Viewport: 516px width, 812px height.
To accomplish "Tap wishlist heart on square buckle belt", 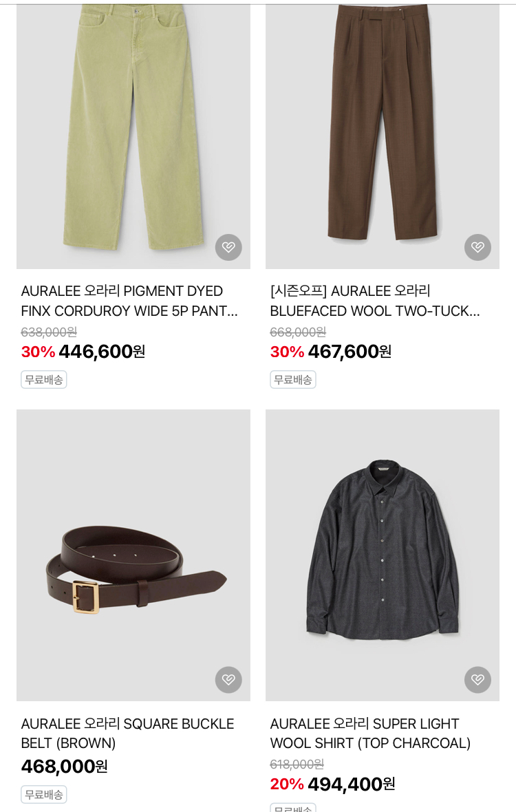I will (228, 679).
